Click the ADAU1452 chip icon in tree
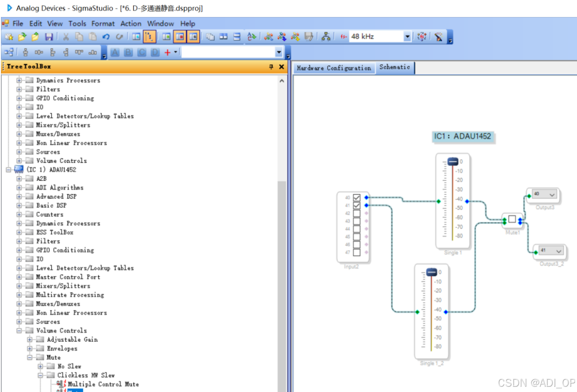Image resolution: width=577 pixels, height=392 pixels. click(19, 170)
